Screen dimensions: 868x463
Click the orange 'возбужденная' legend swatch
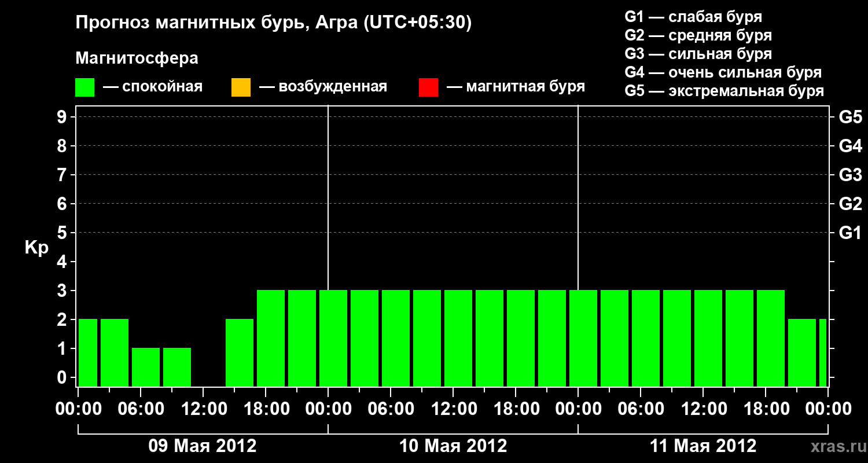[241, 87]
